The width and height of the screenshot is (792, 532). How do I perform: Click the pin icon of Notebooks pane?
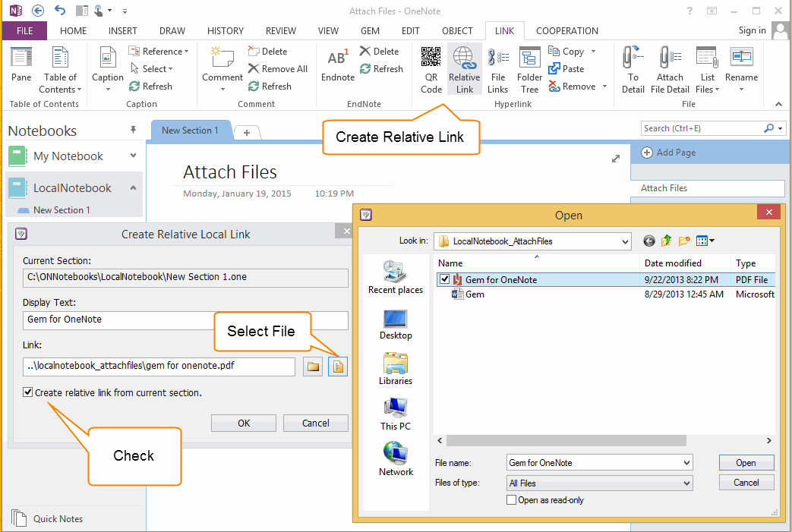[133, 131]
